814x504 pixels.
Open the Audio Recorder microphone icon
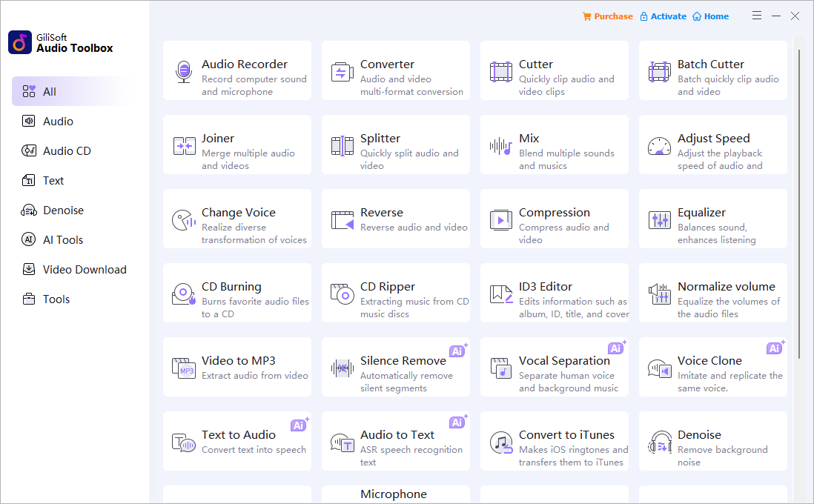point(183,72)
